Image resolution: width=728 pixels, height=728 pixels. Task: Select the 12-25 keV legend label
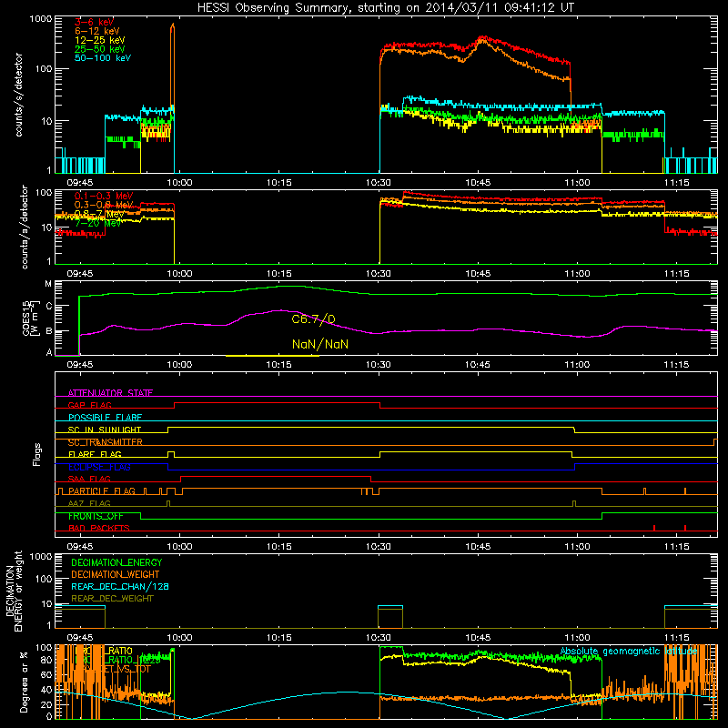[100, 40]
